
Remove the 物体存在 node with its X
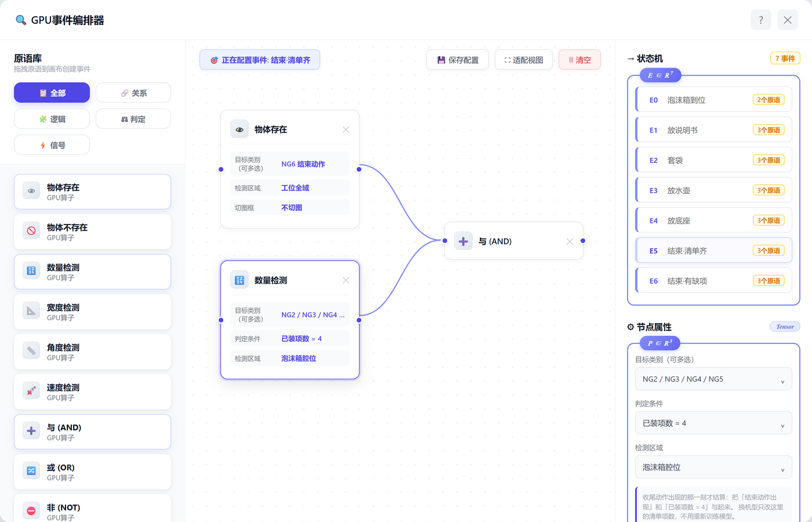(x=346, y=129)
